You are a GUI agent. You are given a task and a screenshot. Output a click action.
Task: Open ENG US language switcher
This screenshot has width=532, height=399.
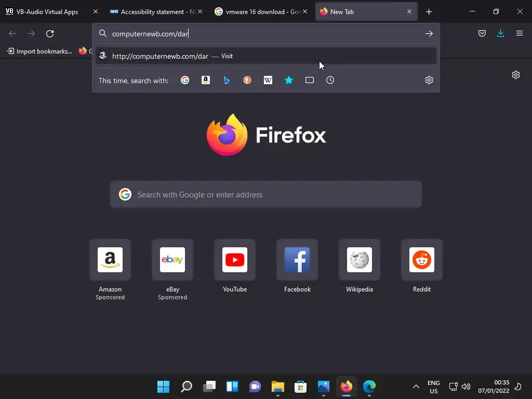point(433,387)
